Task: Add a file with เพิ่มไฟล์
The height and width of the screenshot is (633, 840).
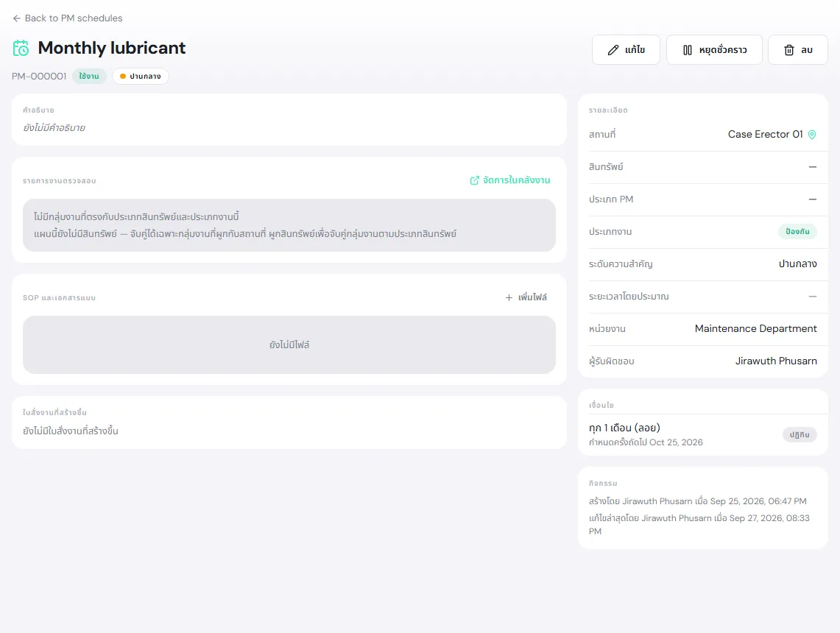Action: tap(526, 297)
